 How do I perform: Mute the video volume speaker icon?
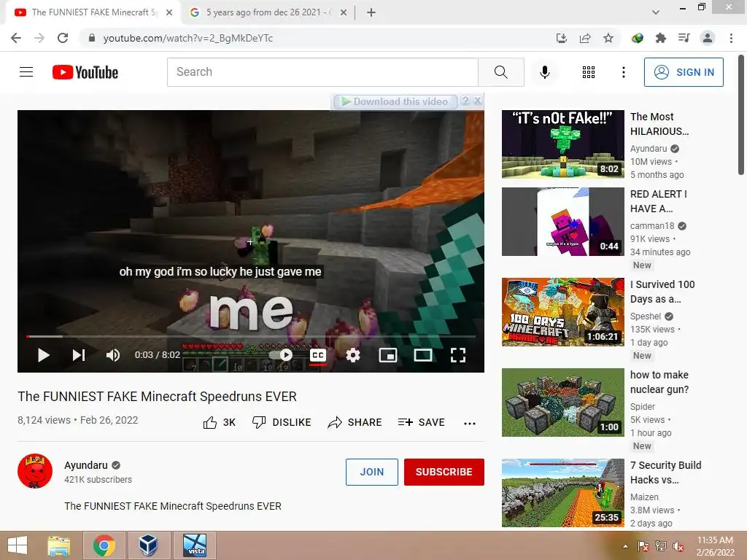tap(113, 355)
